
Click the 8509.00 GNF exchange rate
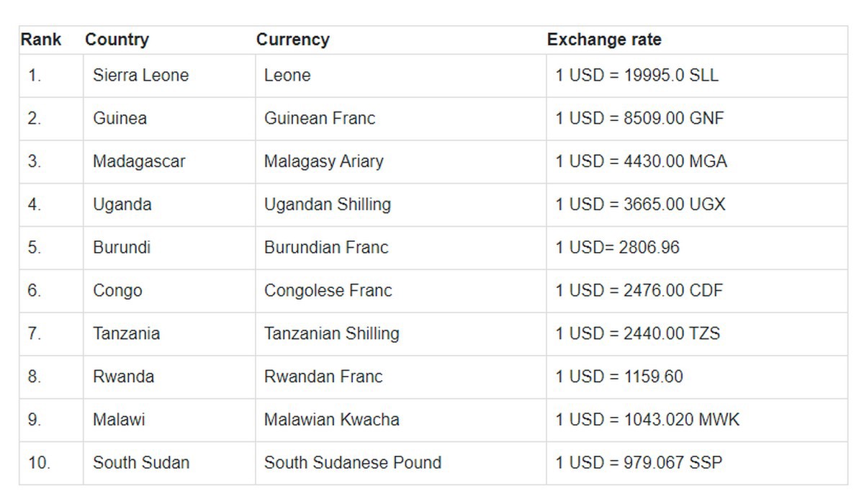pyautogui.click(x=639, y=118)
